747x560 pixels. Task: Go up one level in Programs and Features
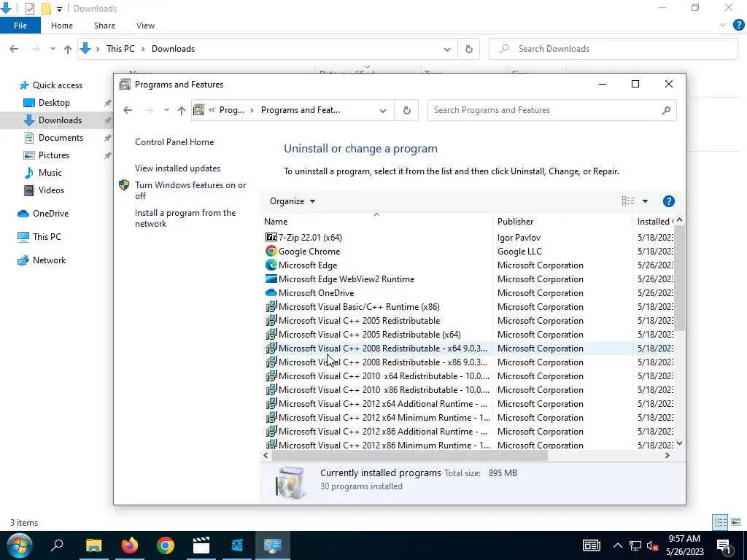(x=181, y=110)
